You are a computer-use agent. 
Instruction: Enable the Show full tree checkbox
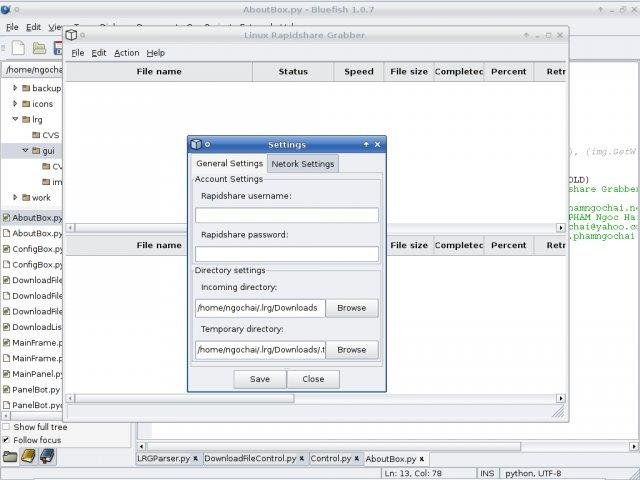tap(6, 427)
